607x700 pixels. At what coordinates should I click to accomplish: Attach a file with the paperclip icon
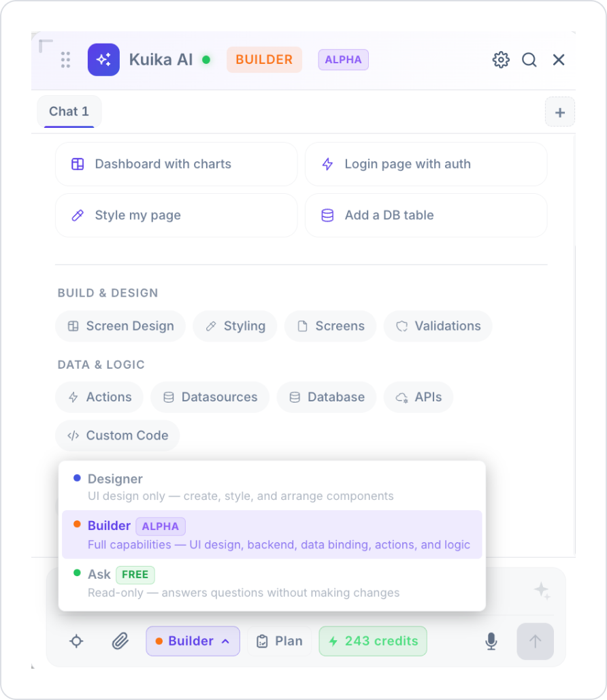coord(120,641)
